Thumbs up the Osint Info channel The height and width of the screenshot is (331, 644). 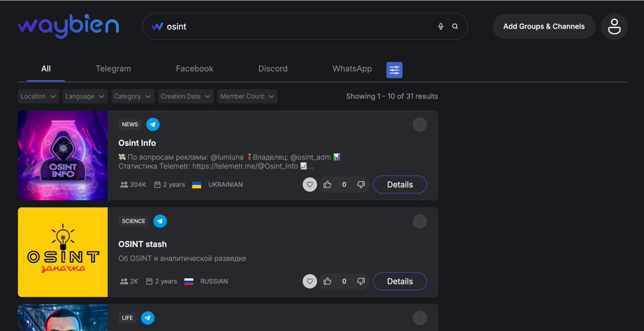(327, 185)
